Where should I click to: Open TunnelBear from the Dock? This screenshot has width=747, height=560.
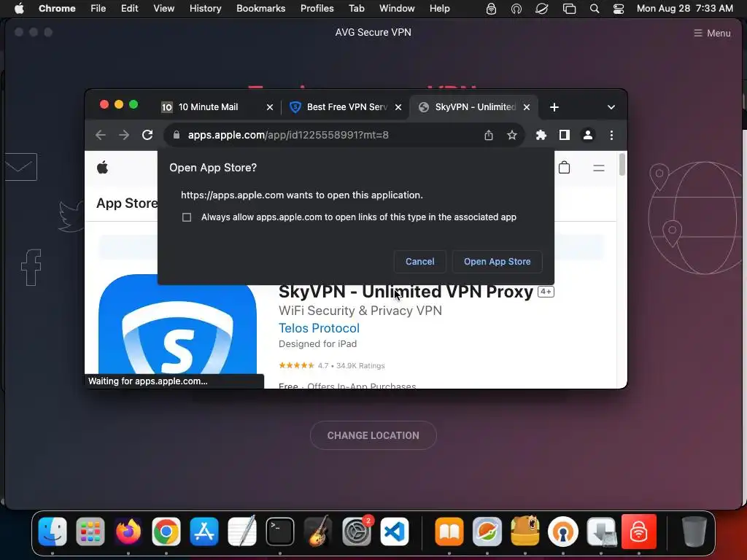525,531
